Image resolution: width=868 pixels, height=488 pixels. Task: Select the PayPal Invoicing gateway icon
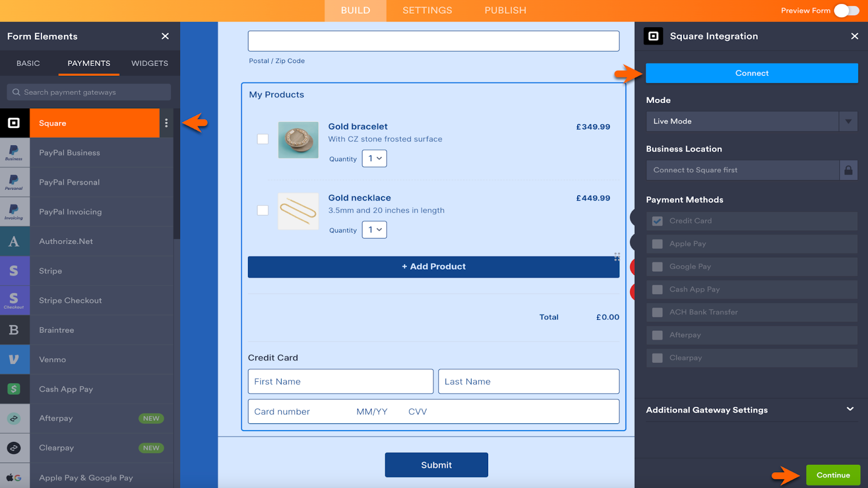pos(14,212)
